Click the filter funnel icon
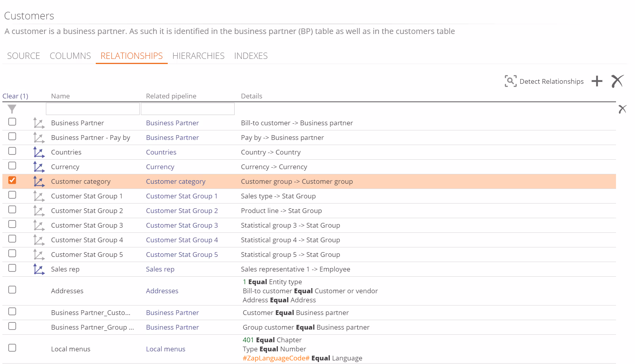Image resolution: width=635 pixels, height=364 pixels. [x=12, y=109]
